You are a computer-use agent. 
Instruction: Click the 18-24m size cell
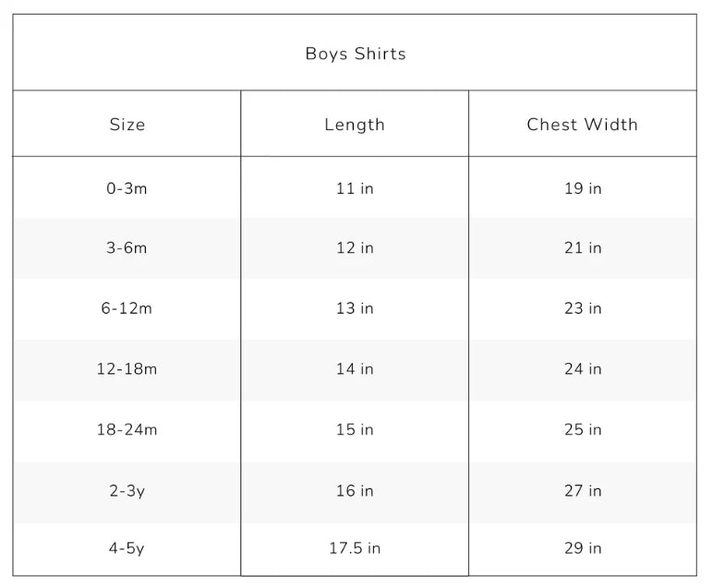127,429
